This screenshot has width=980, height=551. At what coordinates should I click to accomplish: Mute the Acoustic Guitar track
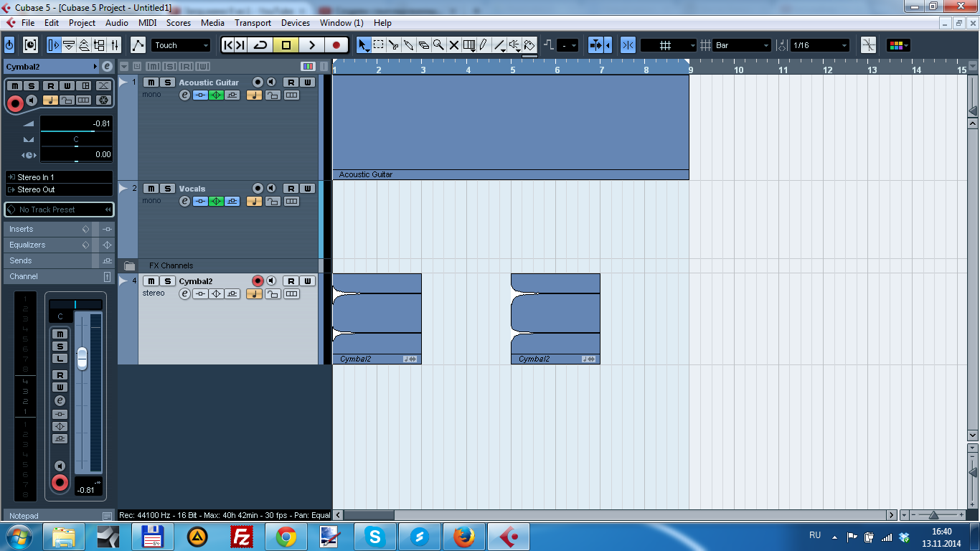coord(151,83)
